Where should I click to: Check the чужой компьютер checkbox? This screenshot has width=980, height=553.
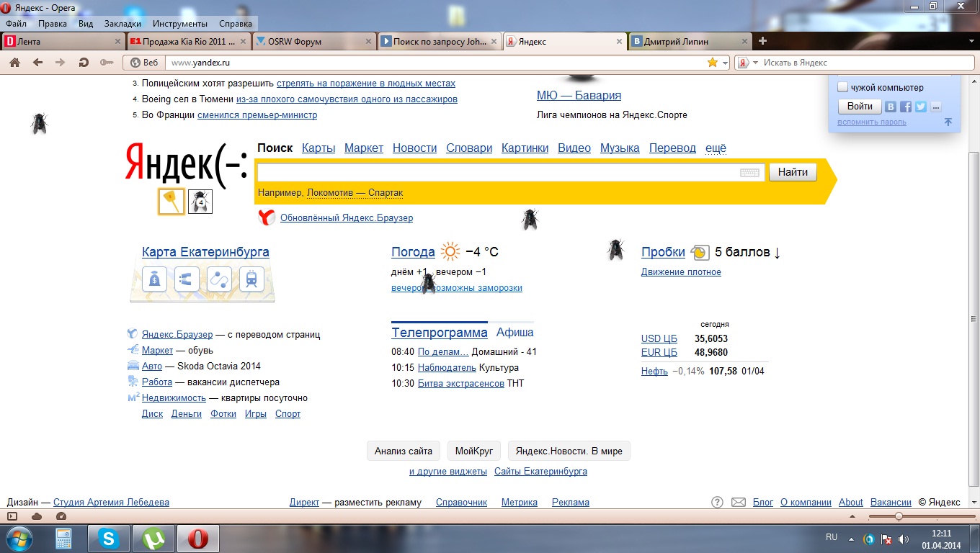843,87
